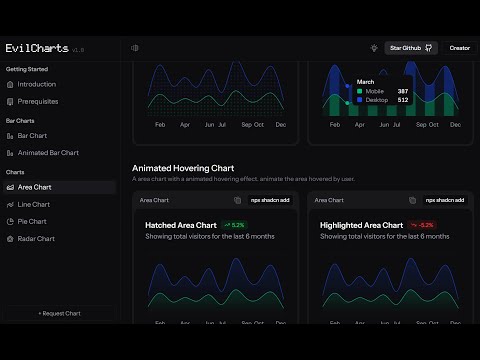Click the Radar Chart sidebar icon
480x360 pixels.
click(10, 239)
